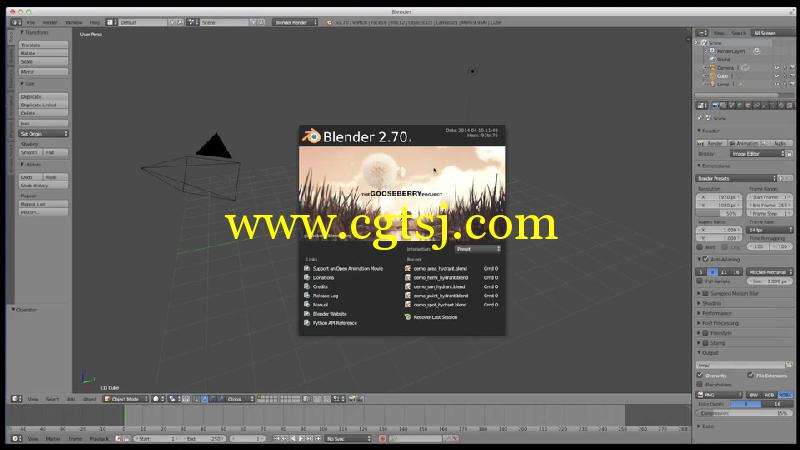Click the jump to last frame icon
The width and height of the screenshot is (800, 450).
(318, 439)
